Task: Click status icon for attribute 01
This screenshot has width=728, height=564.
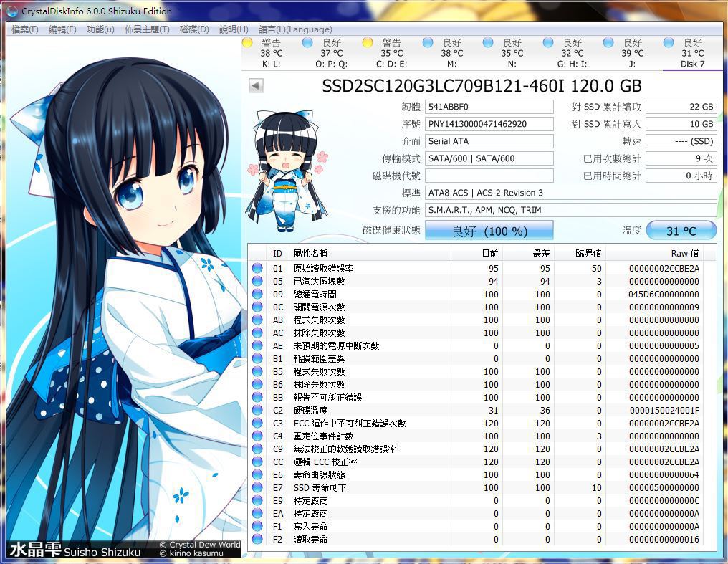Action: pyautogui.click(x=257, y=268)
